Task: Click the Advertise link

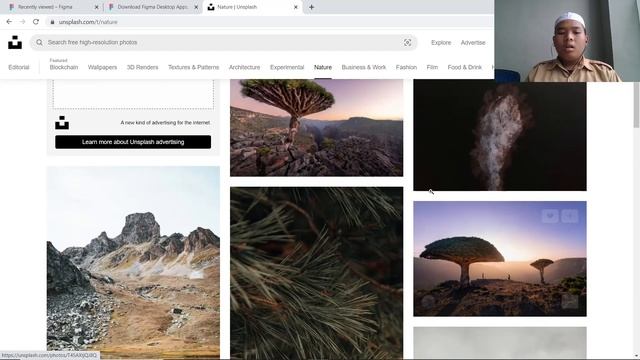Action: point(473,42)
